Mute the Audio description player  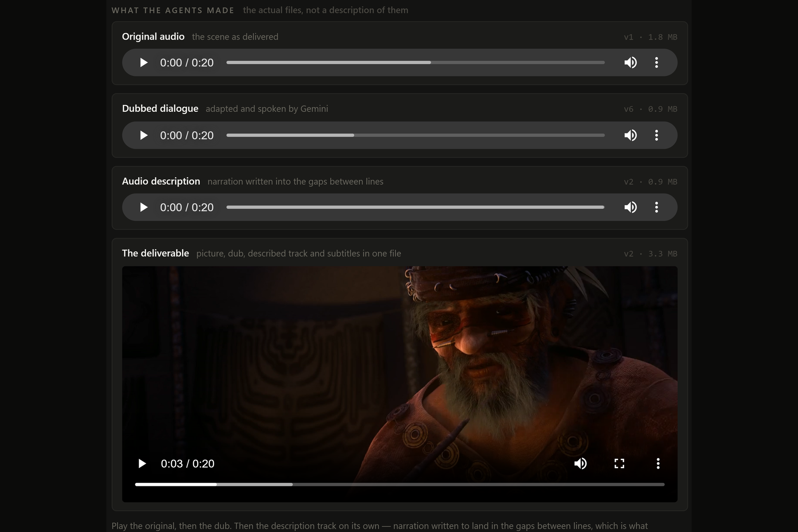pos(630,207)
